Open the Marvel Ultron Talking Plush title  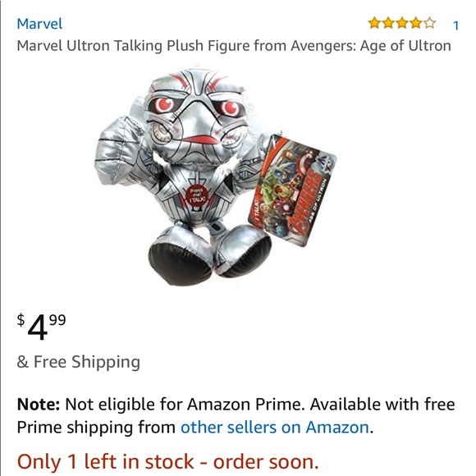[x=234, y=46]
